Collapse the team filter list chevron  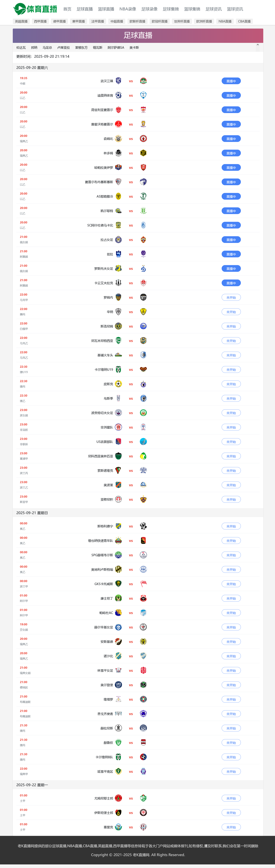point(257,45)
